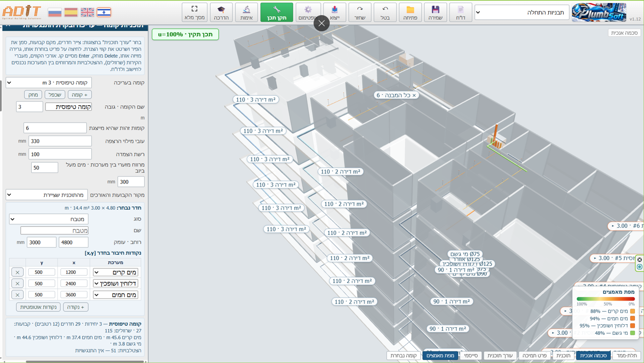Click the teal circular icon on right edge
Screen dimensions: 644x363
coord(639,267)
